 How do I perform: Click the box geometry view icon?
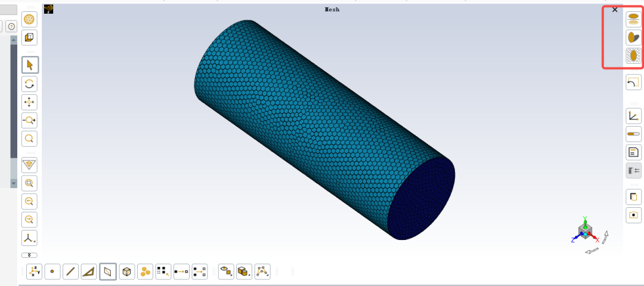pos(29,38)
